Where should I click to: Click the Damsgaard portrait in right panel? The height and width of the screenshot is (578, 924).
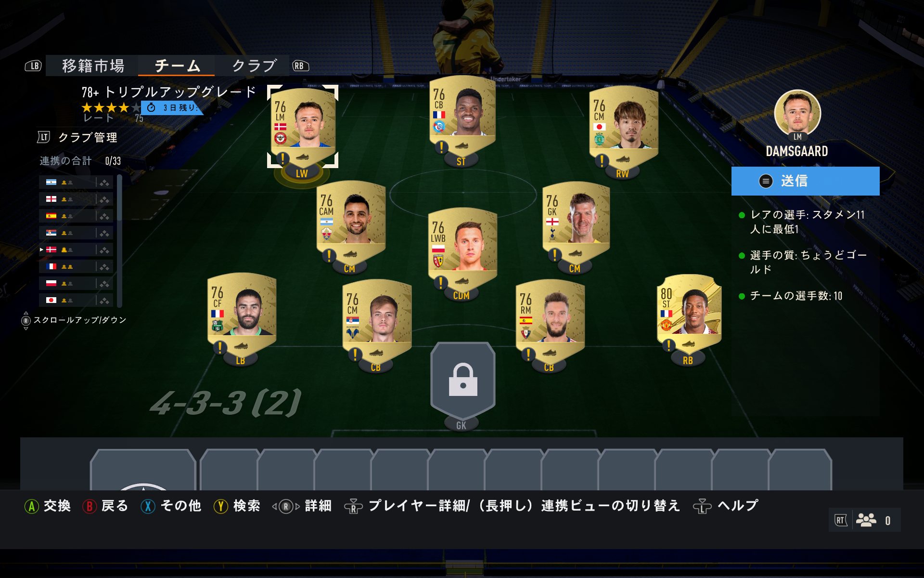click(797, 114)
